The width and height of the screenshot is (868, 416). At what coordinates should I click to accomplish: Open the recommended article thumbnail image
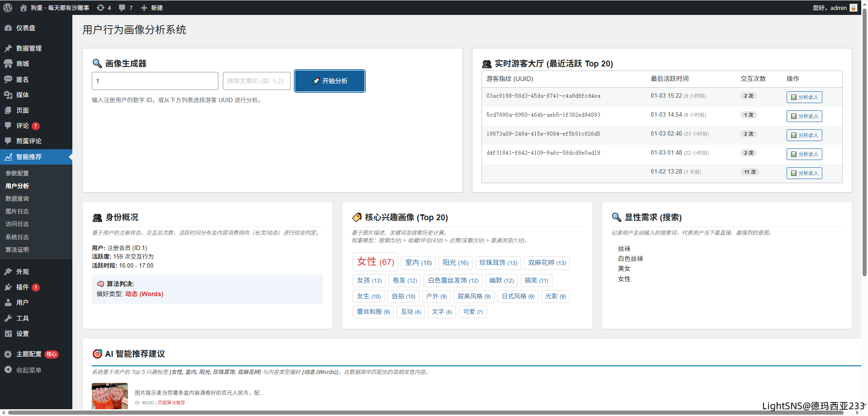coord(110,396)
